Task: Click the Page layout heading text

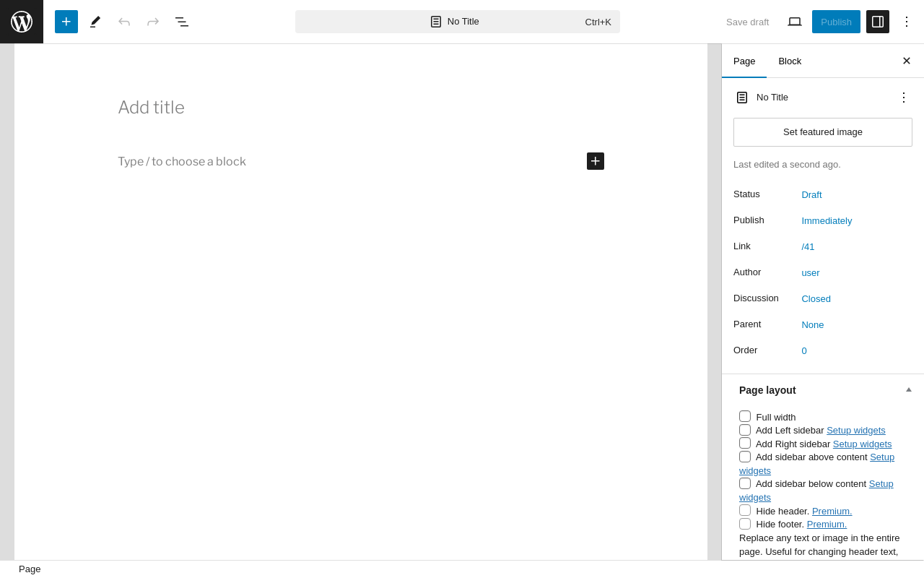Action: [767, 390]
